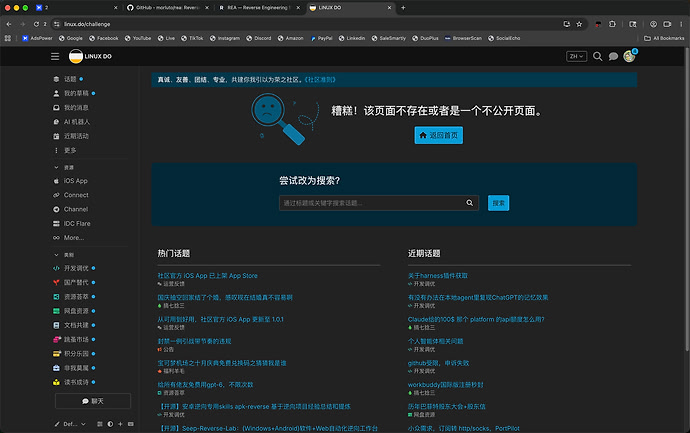Image resolution: width=690 pixels, height=433 pixels.
Task: Select the LINUX DO browser tab
Action: [349, 7]
